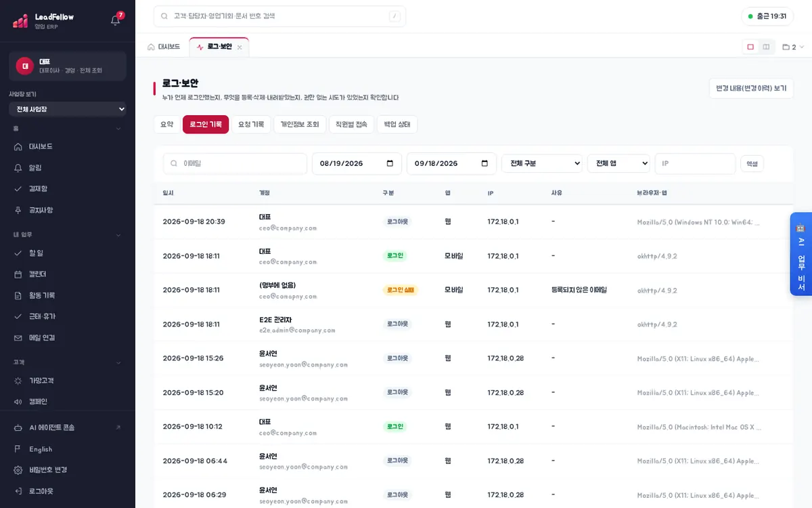The image size is (812, 508).
Task: Collapse the 내 업무 sidebar section
Action: tap(118, 235)
